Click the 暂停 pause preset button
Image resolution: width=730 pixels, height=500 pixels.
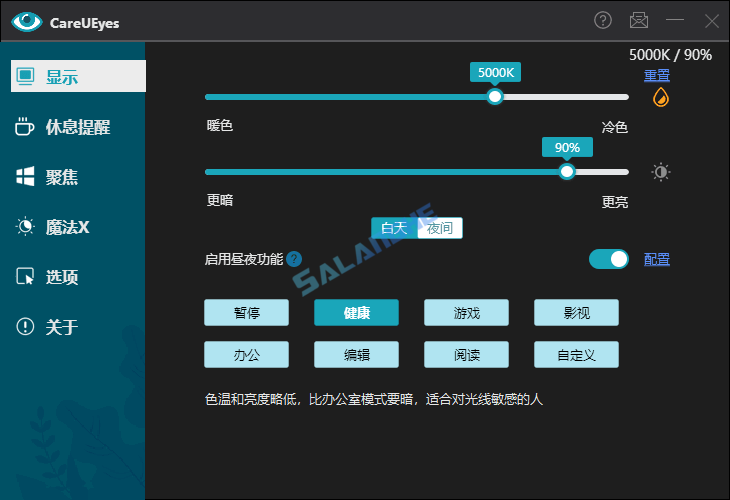coord(246,312)
